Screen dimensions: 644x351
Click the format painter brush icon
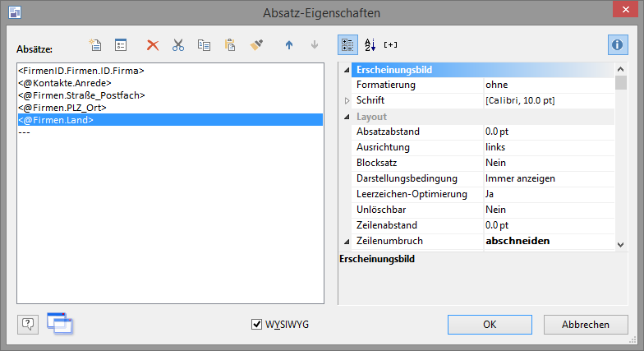256,46
